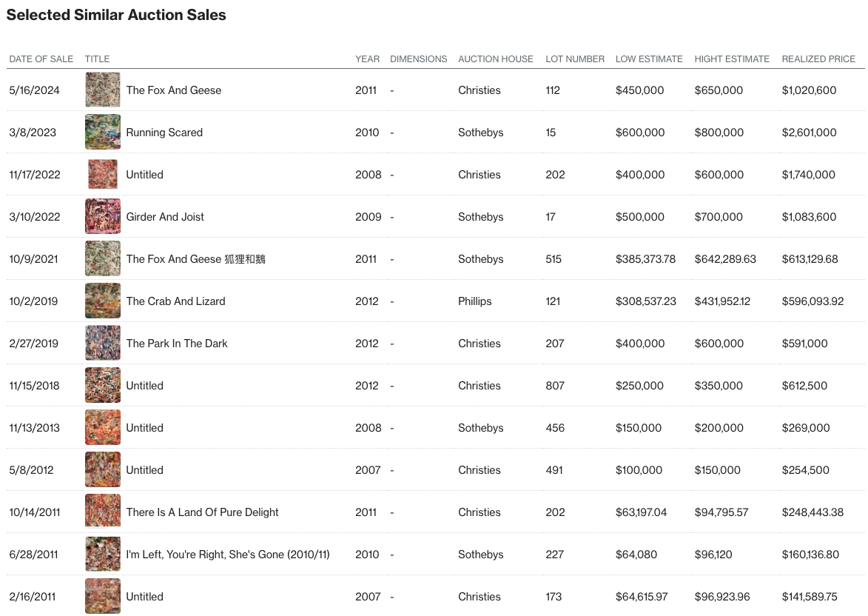Open The Park In The Dark thumbnail

click(103, 344)
